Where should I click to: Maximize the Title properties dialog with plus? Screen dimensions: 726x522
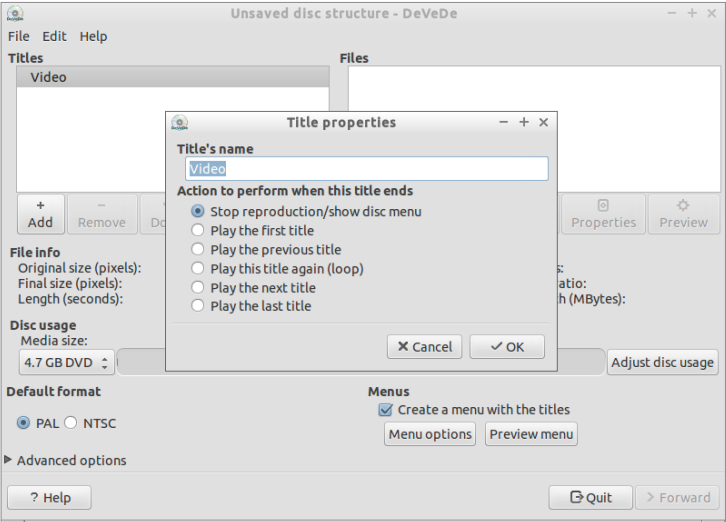pyautogui.click(x=524, y=122)
